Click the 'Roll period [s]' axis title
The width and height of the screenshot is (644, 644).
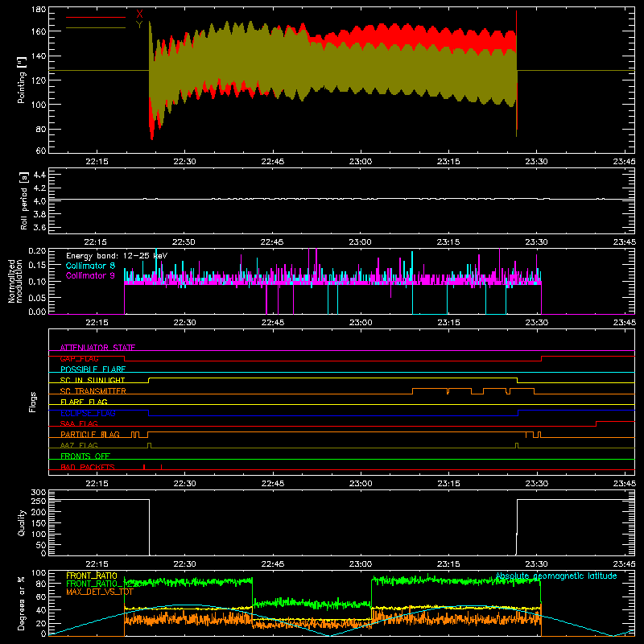pyautogui.click(x=24, y=200)
